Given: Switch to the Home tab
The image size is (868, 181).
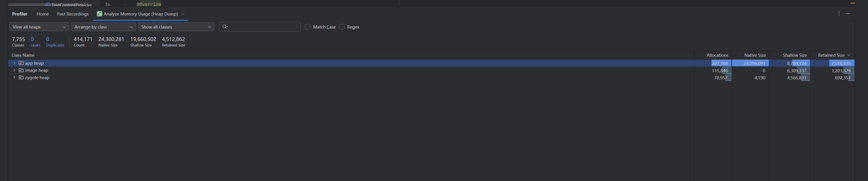Looking at the screenshot, I should pyautogui.click(x=43, y=14).
